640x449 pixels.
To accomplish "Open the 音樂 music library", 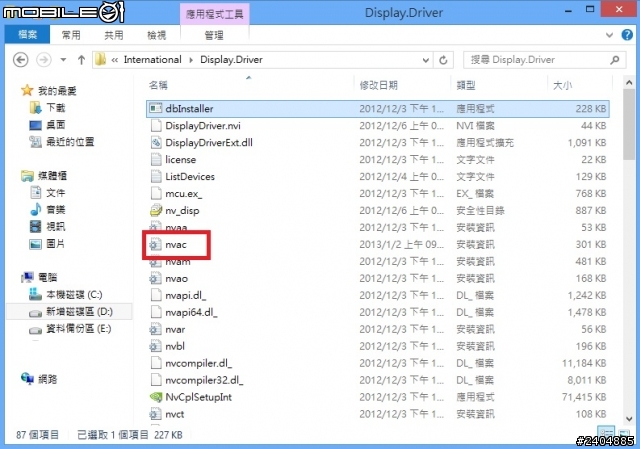I will point(56,210).
